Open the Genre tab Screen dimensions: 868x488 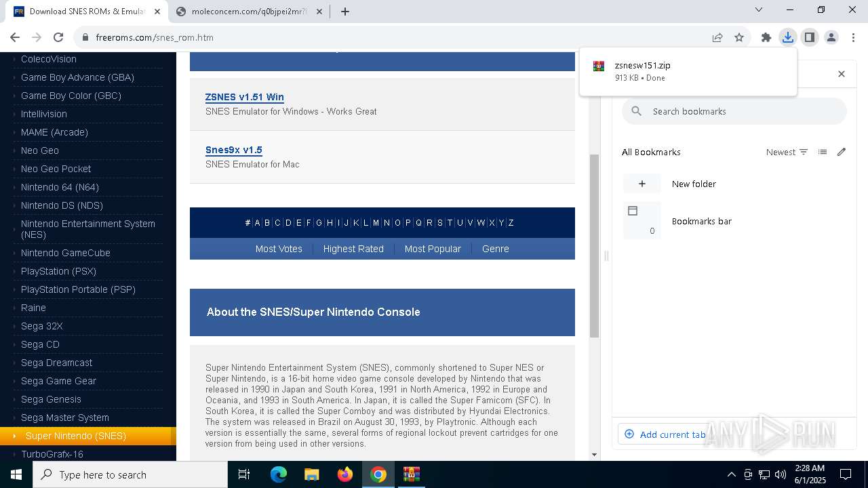click(496, 249)
